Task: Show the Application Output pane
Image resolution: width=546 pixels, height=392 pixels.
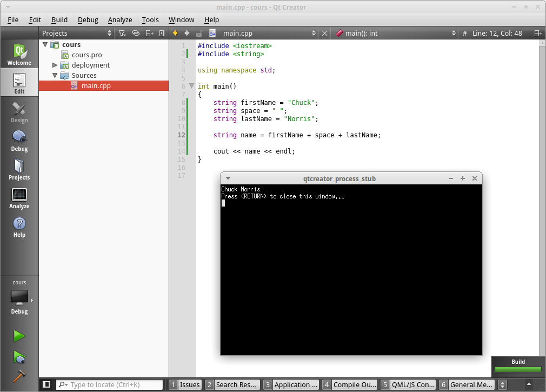Action: coord(291,384)
